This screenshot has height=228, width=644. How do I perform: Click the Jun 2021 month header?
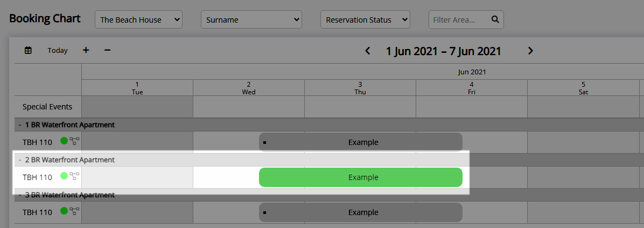[472, 72]
